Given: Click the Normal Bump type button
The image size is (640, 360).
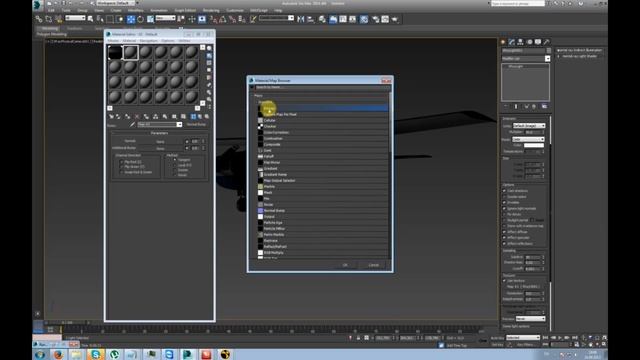Looking at the screenshot, I should (x=196, y=124).
